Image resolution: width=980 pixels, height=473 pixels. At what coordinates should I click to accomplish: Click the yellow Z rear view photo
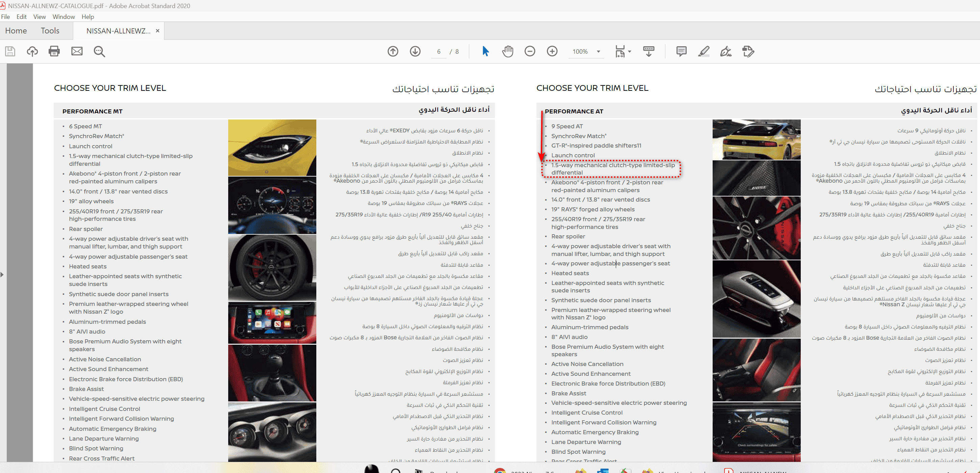[756, 140]
